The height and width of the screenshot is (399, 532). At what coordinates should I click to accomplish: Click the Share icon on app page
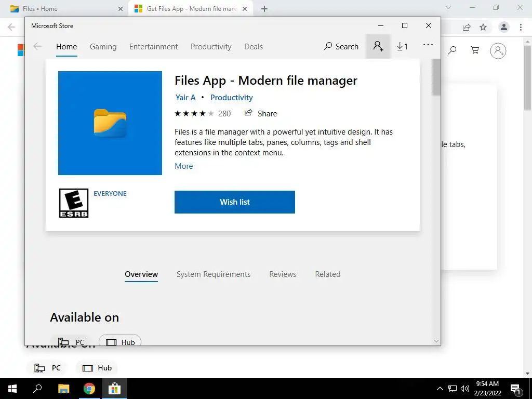click(x=248, y=113)
